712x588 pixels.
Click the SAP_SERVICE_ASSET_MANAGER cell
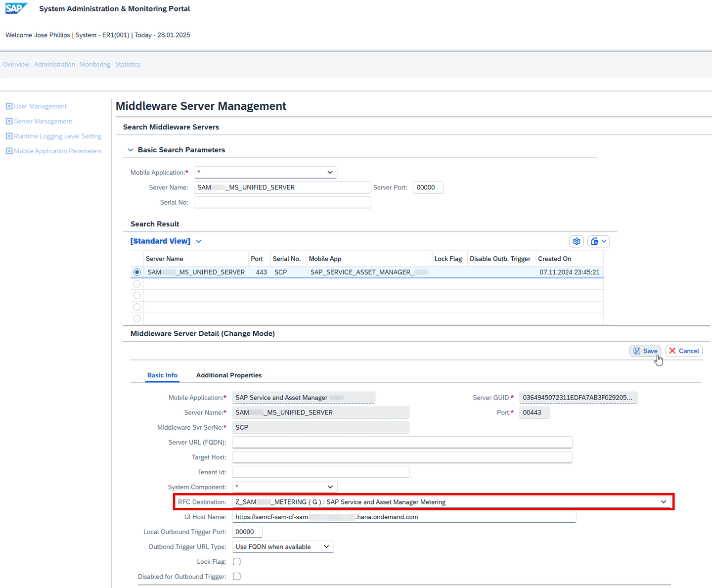tap(369, 272)
